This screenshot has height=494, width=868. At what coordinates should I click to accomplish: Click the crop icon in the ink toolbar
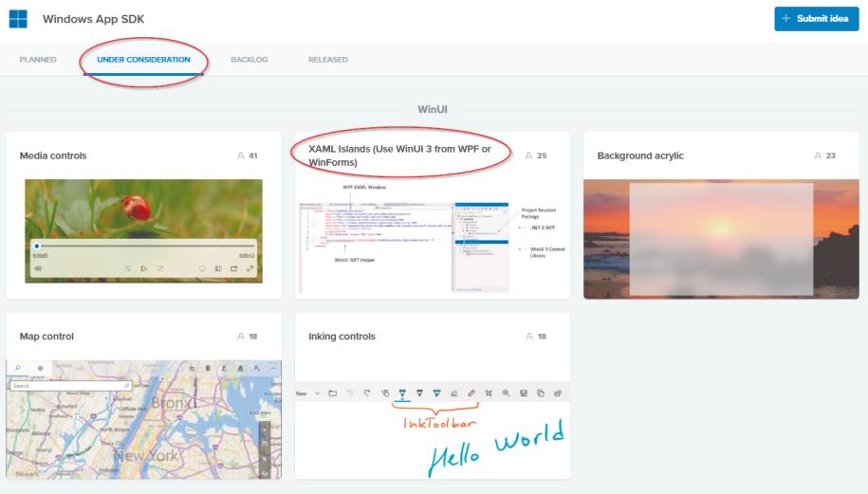489,393
